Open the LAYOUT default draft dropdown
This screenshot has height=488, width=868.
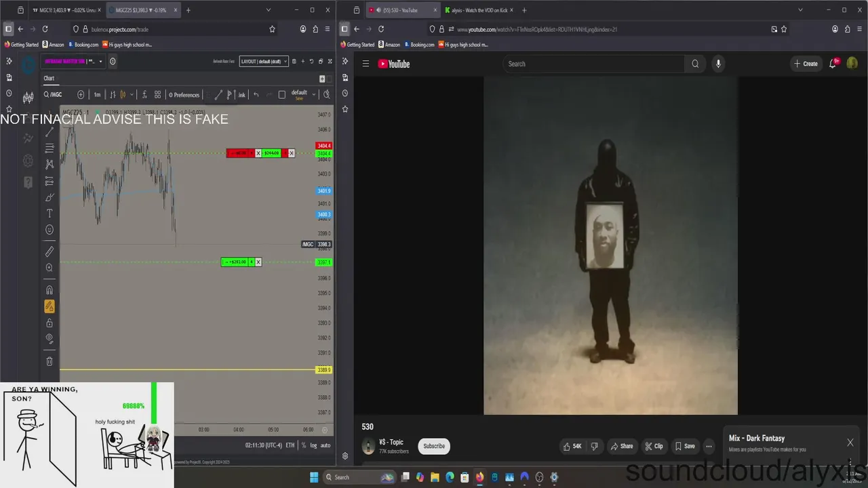pos(264,61)
